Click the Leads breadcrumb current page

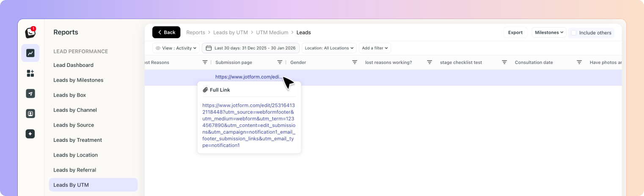coord(303,32)
